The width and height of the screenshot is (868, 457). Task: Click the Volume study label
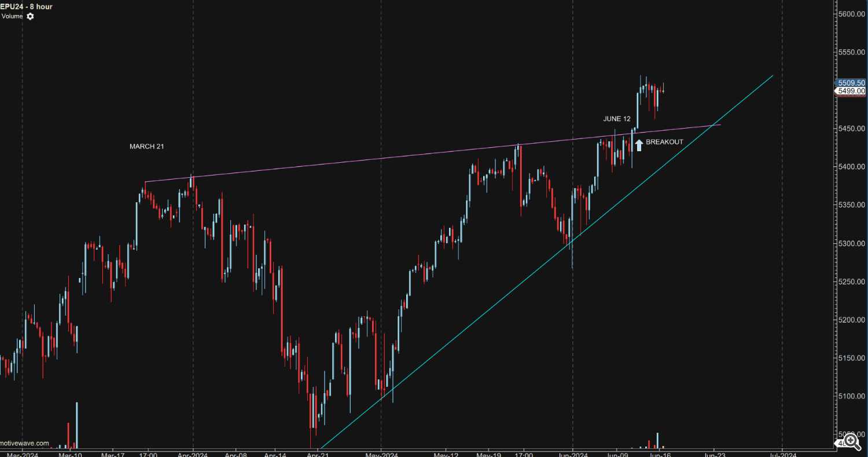12,16
